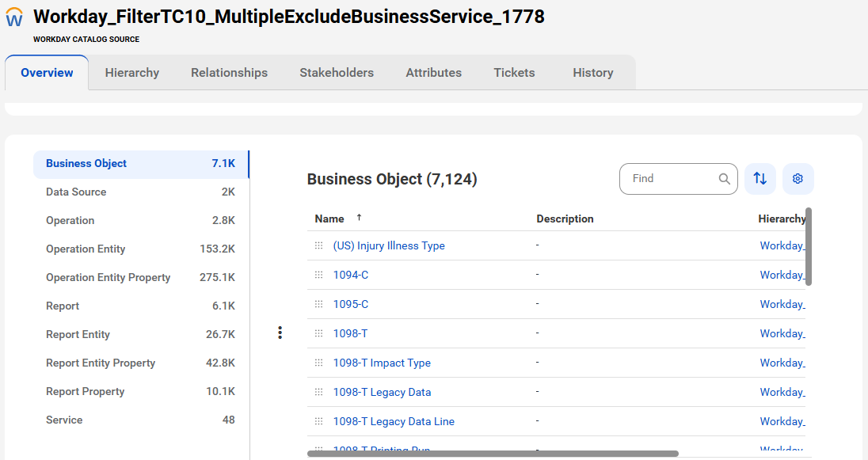Click the Description column header

point(565,219)
